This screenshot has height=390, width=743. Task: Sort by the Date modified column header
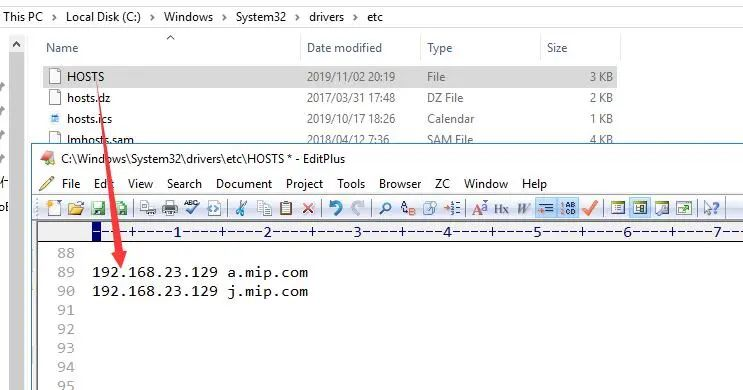[344, 48]
